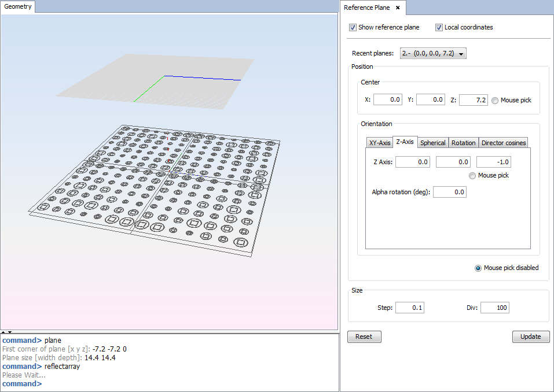Image resolution: width=554 pixels, height=392 pixels.
Task: Close the Reference Plane tab
Action: tap(398, 8)
